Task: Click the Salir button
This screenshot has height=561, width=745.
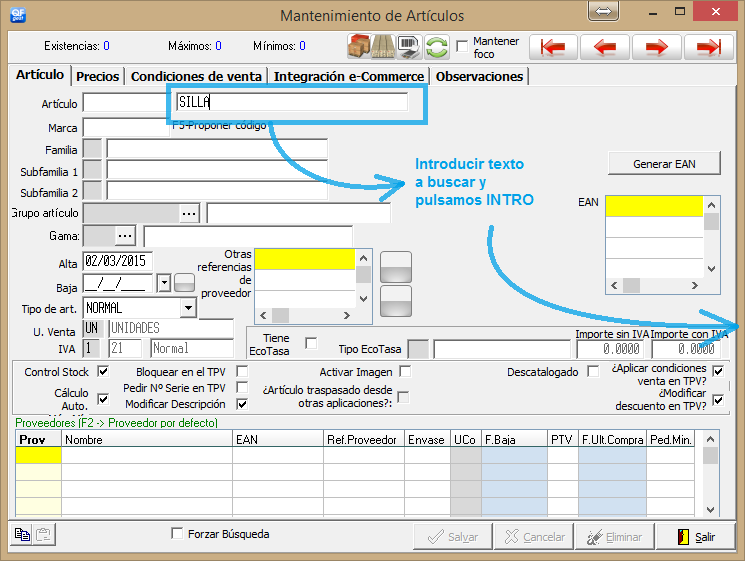Action: [696, 537]
